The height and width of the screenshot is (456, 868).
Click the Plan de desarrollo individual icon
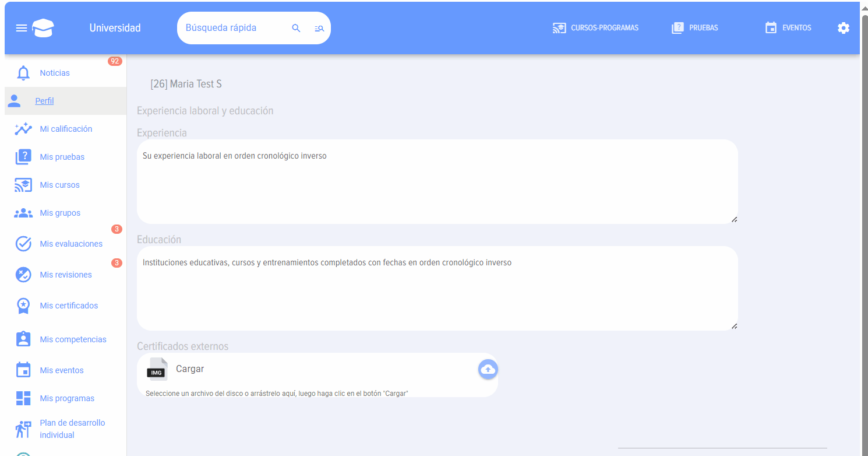click(x=23, y=429)
